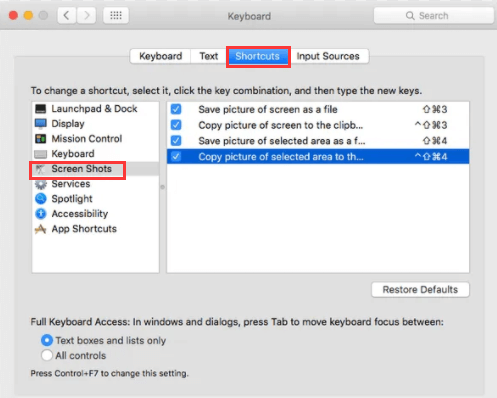
Task: Choose Text boxes and lists only option
Action: (47, 340)
